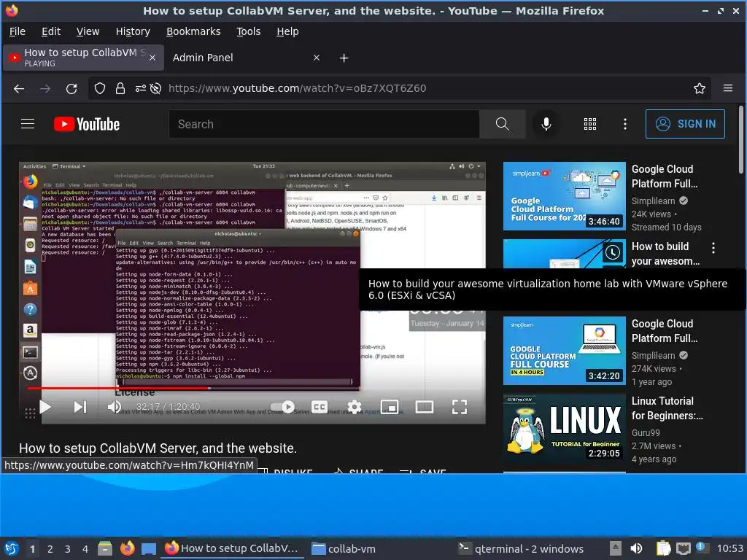Image resolution: width=747 pixels, height=560 pixels.
Task: Open options menu for How to build video
Action: click(x=713, y=248)
